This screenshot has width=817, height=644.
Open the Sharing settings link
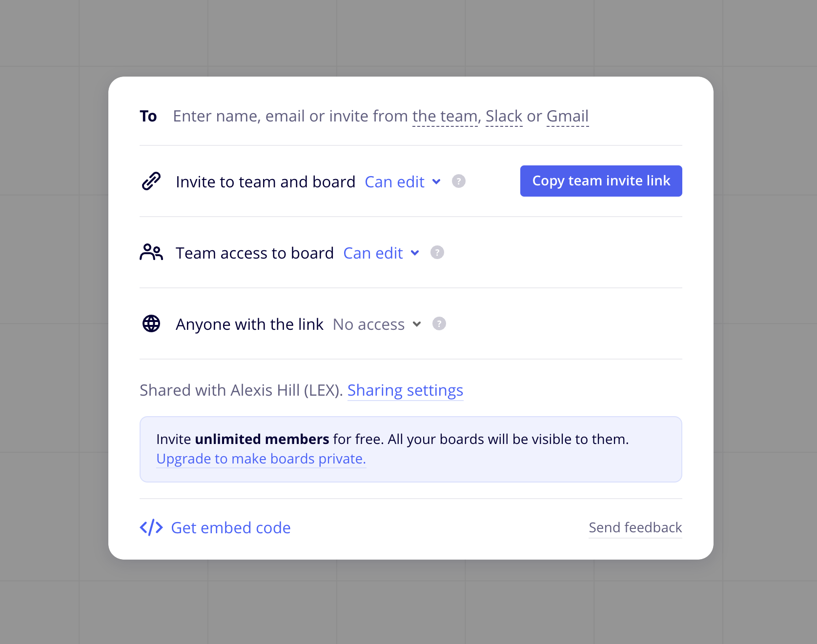coord(405,390)
